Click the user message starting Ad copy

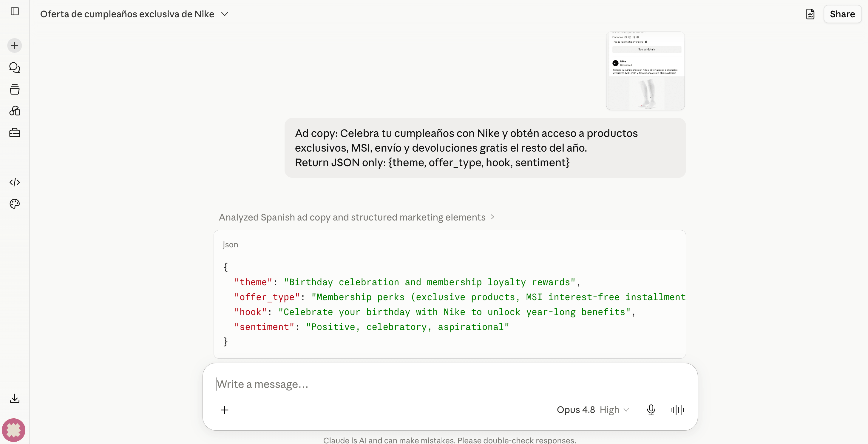click(485, 148)
